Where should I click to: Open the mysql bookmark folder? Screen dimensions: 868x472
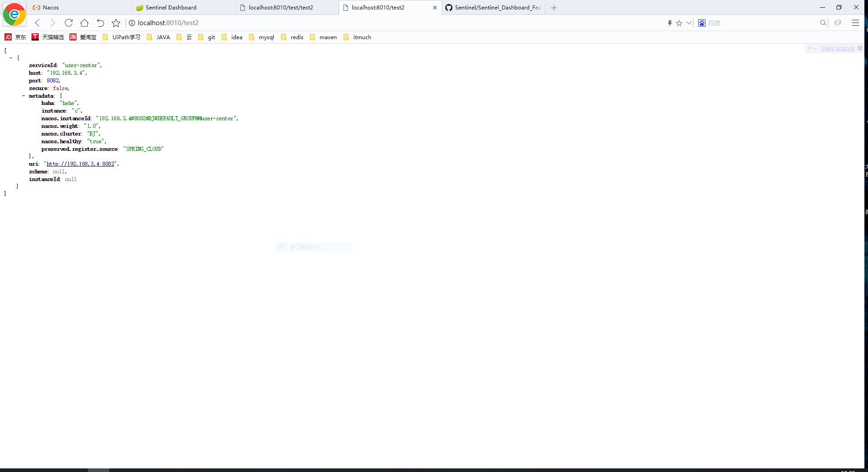[x=261, y=37]
